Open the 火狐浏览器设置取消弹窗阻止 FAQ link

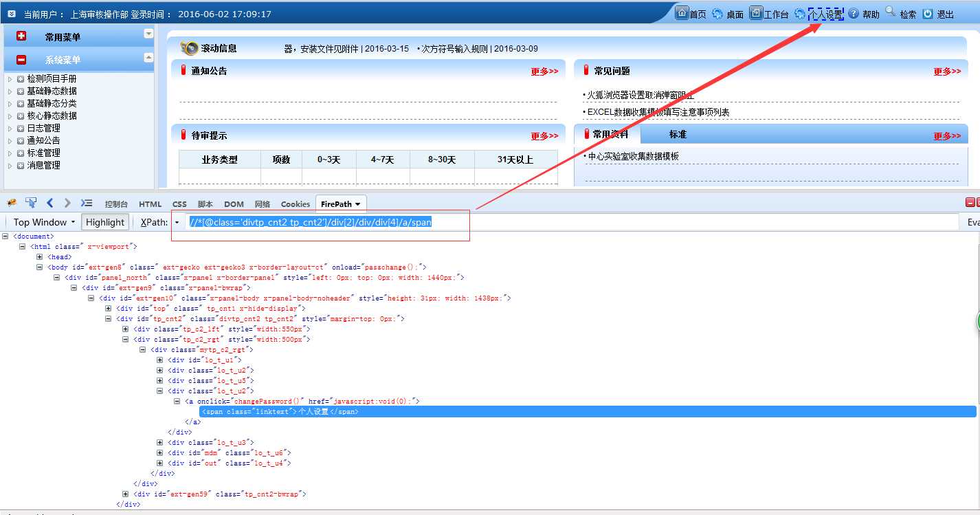(640, 96)
